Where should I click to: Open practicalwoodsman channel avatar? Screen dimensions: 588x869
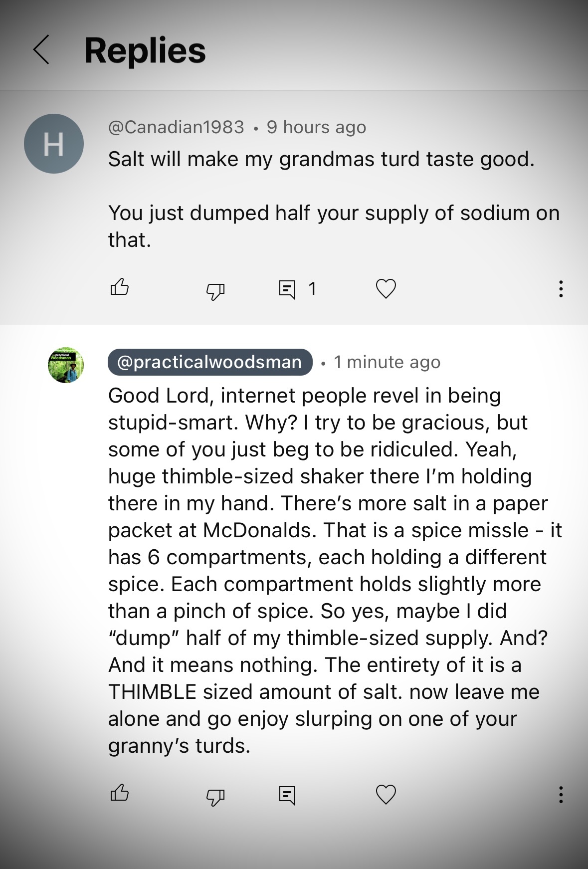[x=66, y=365]
